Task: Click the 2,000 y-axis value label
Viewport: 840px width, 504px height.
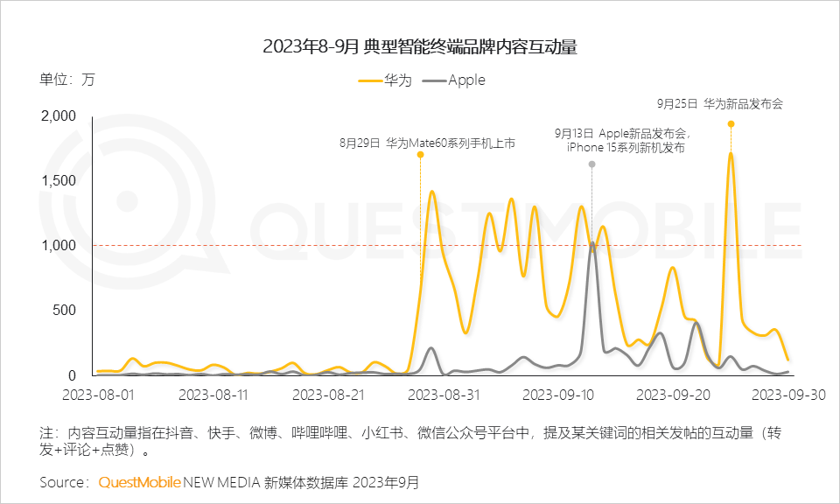Action: pyautogui.click(x=59, y=116)
